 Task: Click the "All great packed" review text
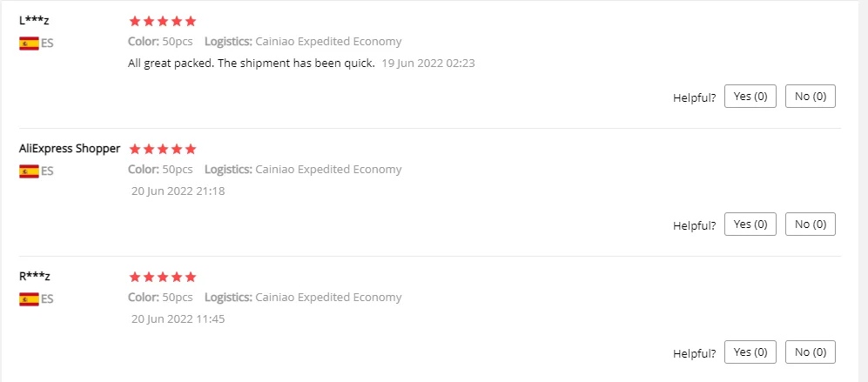click(x=251, y=63)
